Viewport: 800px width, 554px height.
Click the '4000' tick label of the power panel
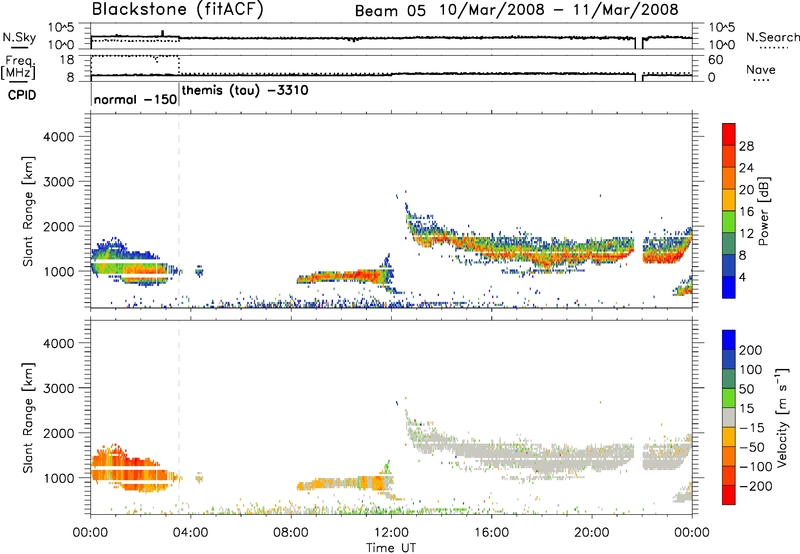[58, 137]
